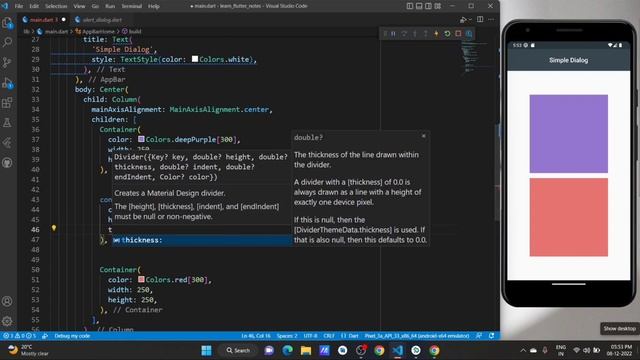The image size is (640, 360).
Task: Click CRLF line ending selector
Action: (x=329, y=336)
